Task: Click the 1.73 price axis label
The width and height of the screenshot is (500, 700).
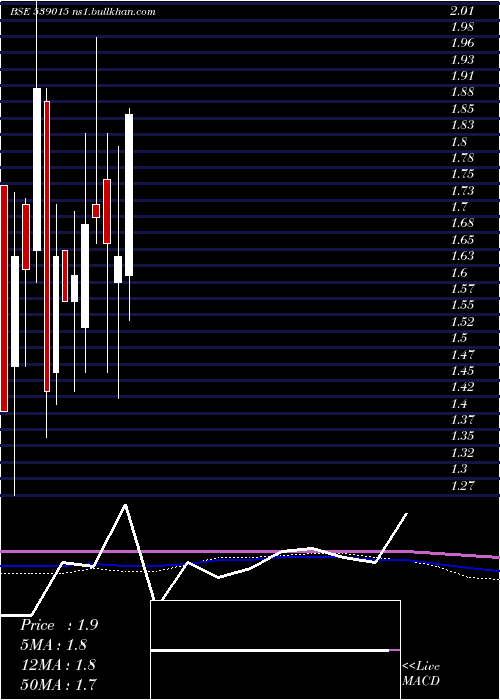Action: 462,191
